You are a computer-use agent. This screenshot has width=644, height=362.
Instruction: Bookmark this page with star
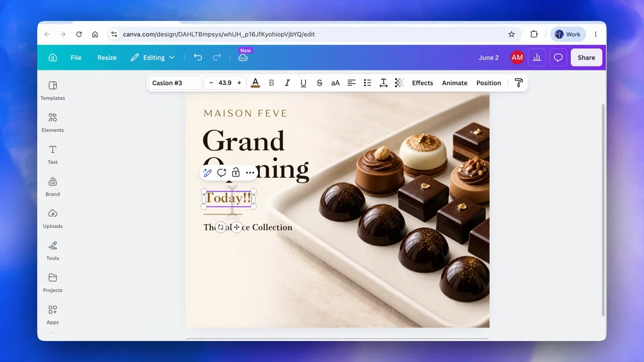tap(512, 34)
